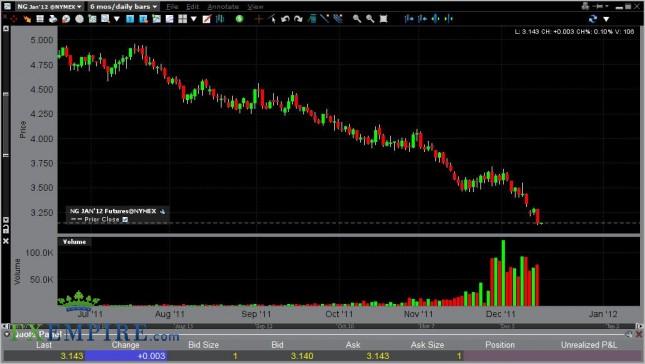Click the gray clock circle icon

(79, 19)
